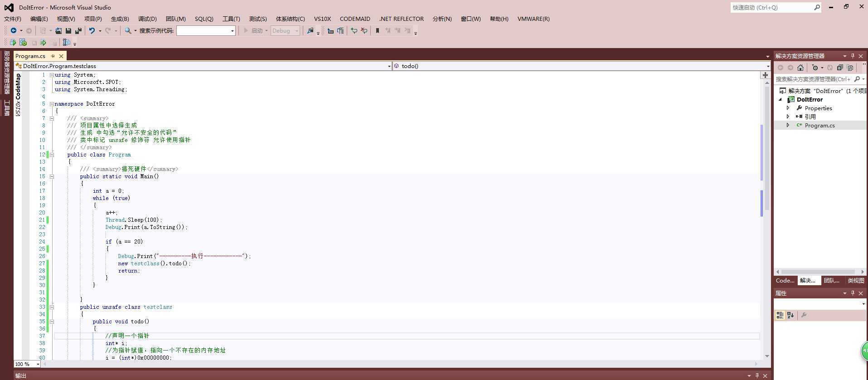Collapse the testclass outline region
This screenshot has height=380, width=868.
click(x=52, y=307)
